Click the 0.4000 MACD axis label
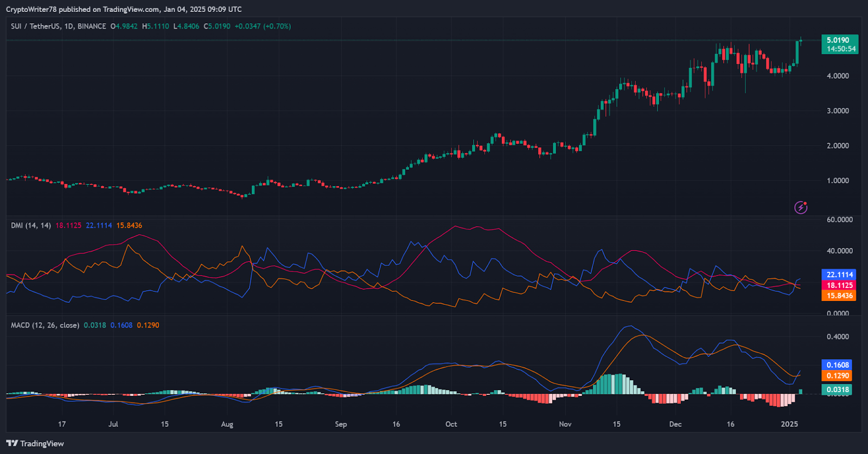 tap(838, 337)
